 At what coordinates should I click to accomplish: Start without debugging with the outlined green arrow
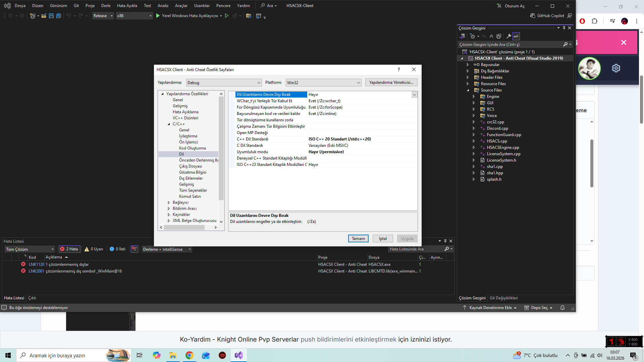227,16
